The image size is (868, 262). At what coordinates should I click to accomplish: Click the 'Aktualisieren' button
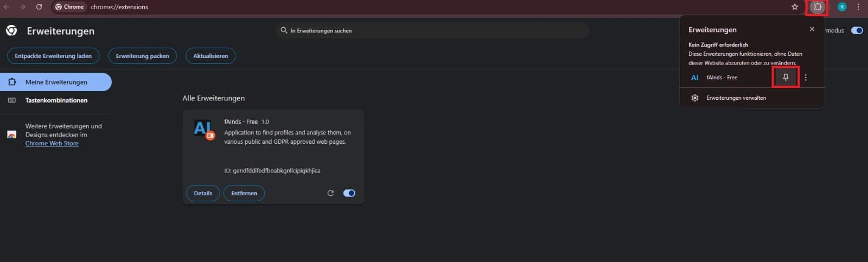pos(210,56)
